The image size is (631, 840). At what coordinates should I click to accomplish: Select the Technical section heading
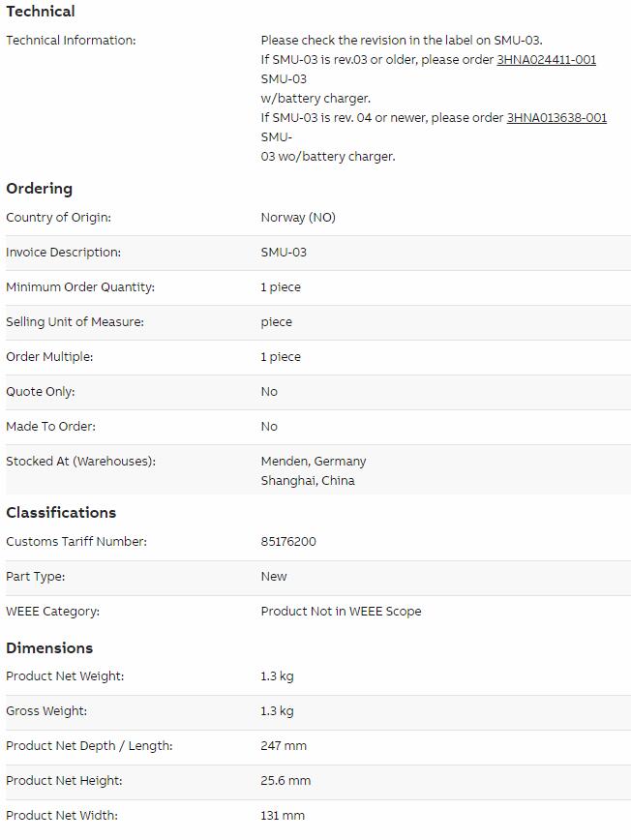[41, 12]
